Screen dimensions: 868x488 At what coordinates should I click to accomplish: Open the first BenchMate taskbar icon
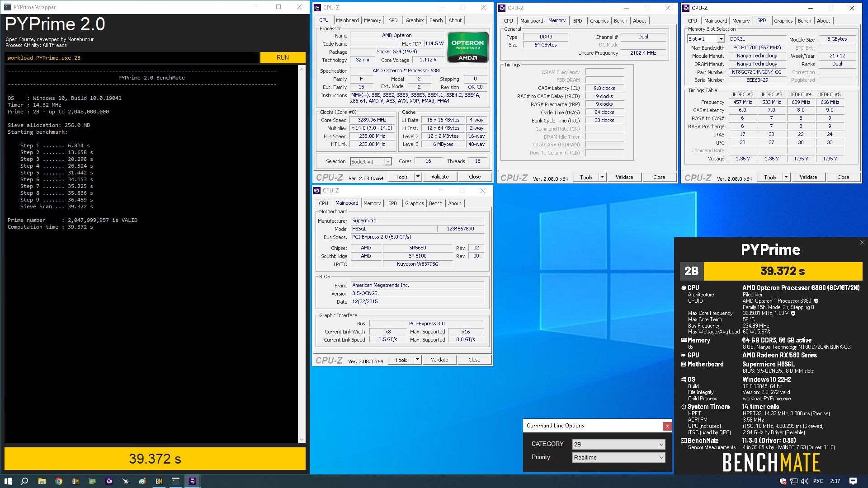[x=75, y=481]
